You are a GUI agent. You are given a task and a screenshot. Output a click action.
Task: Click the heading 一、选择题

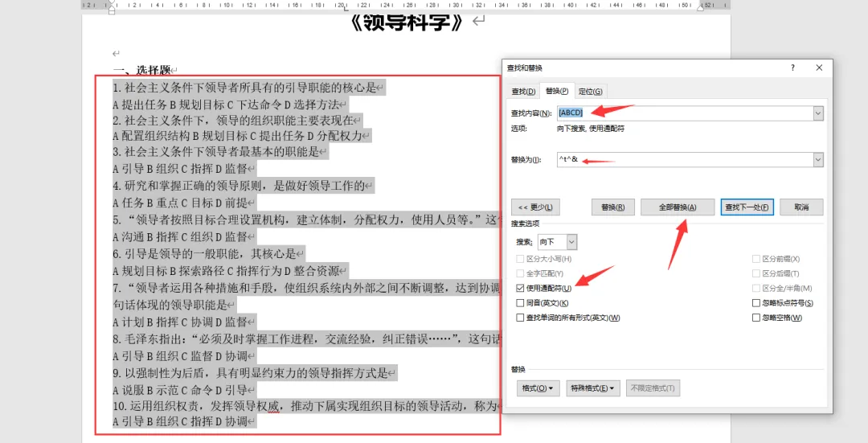pyautogui.click(x=141, y=70)
